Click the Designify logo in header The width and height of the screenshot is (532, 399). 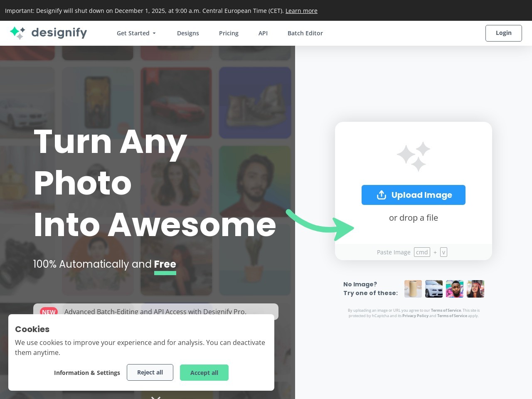tap(48, 33)
